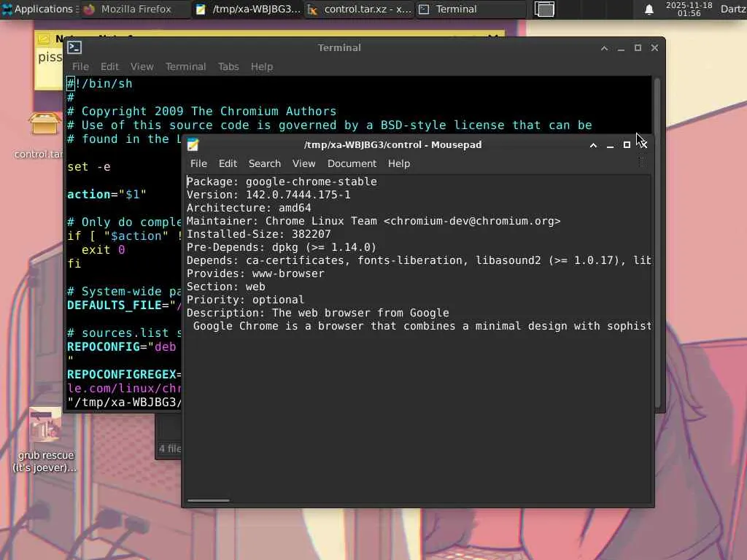This screenshot has height=560, width=747.
Task: Maximize the Mousepad window
Action: [627, 145]
